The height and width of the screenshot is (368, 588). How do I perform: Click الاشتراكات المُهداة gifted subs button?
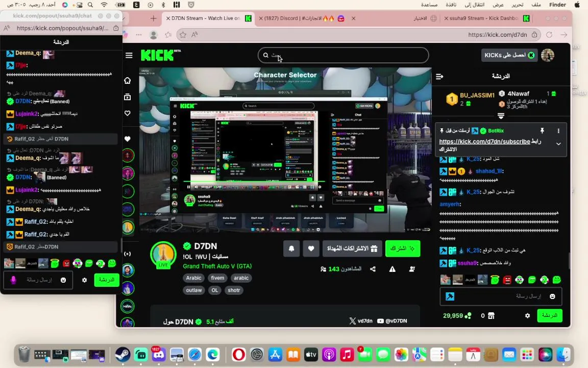[x=353, y=248]
